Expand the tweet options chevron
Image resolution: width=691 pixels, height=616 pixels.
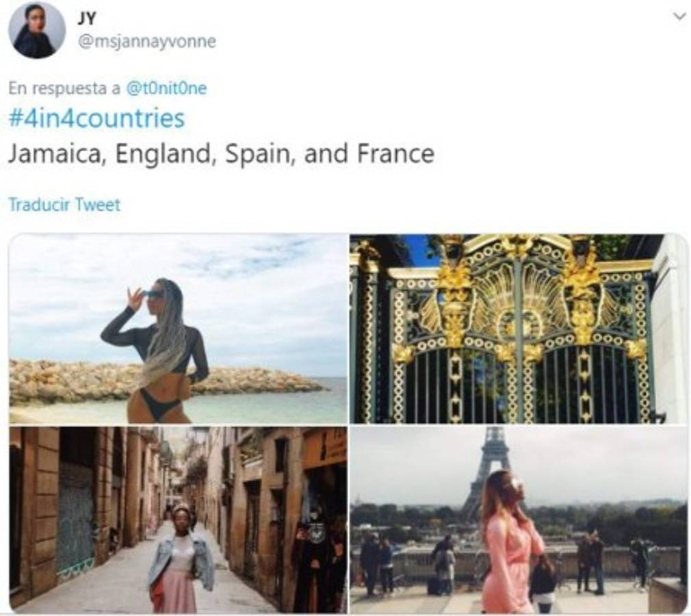pyautogui.click(x=679, y=16)
